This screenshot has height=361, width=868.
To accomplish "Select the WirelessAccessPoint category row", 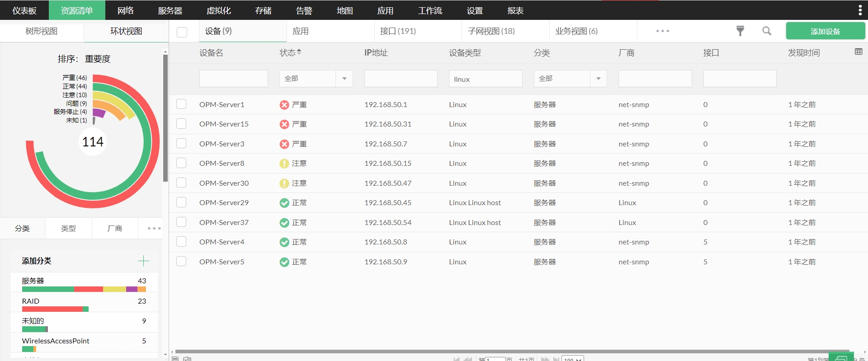I will coord(84,343).
